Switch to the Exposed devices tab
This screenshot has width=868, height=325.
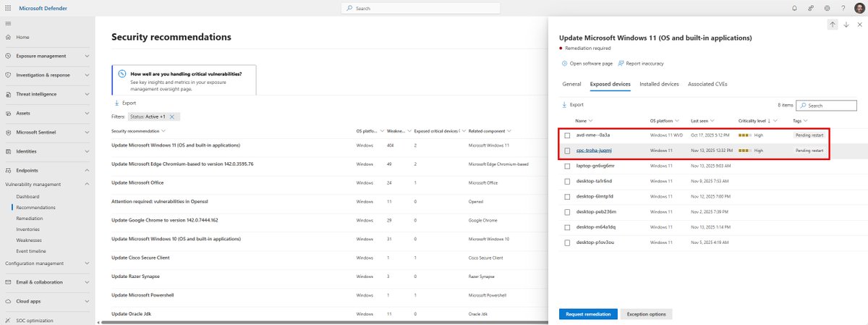coord(610,84)
